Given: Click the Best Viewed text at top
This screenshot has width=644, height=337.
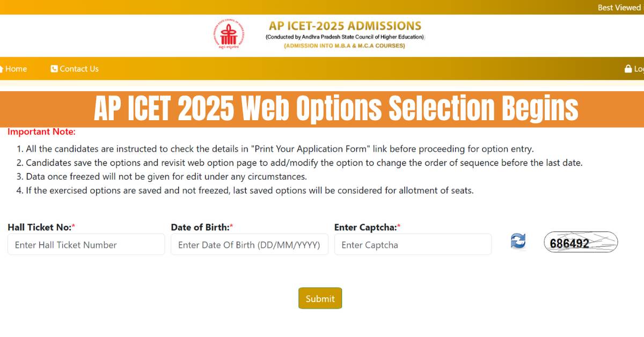Looking at the screenshot, I should tap(618, 8).
